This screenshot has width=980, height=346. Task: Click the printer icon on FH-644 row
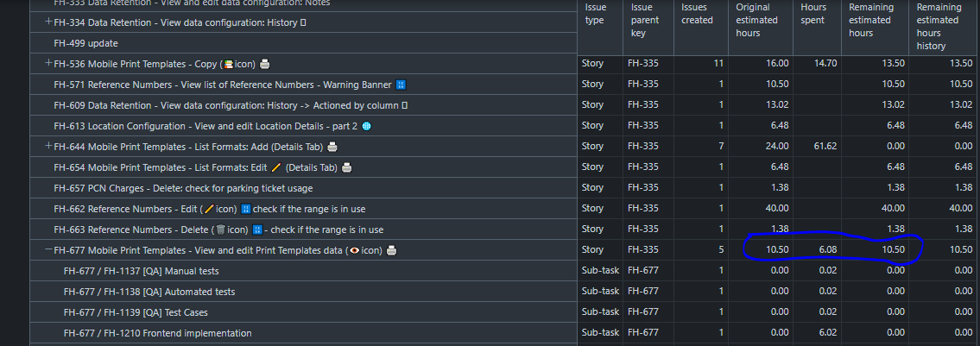[332, 147]
